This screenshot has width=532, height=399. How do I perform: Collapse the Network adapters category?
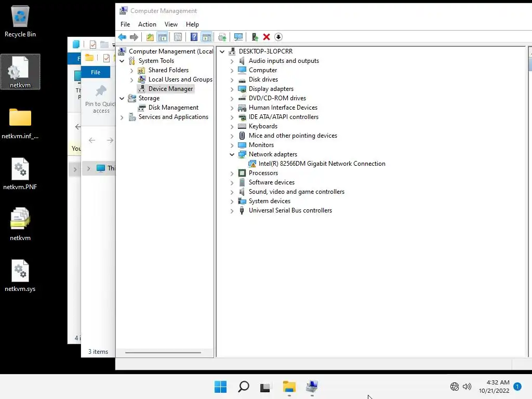click(x=232, y=155)
